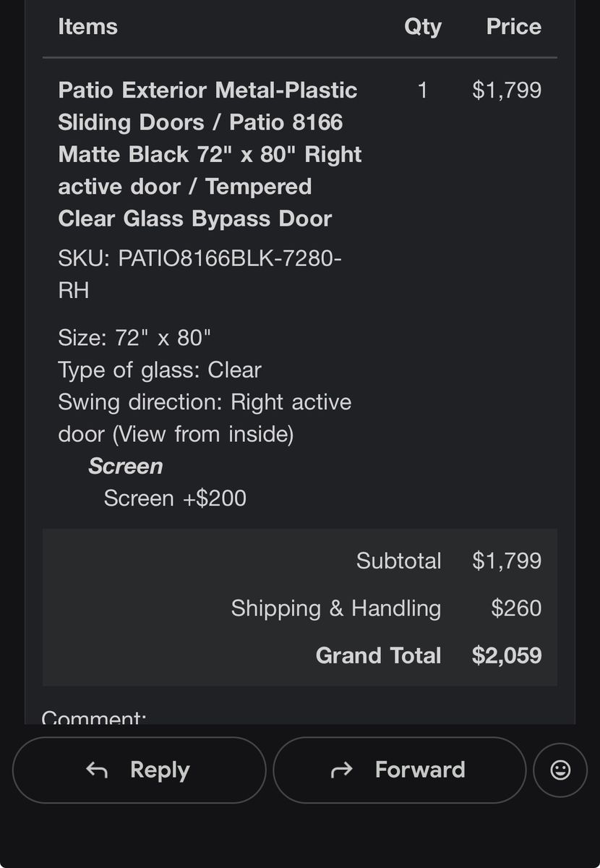Select the Grand Total $2,059 amount
The image size is (600, 868).
point(507,655)
